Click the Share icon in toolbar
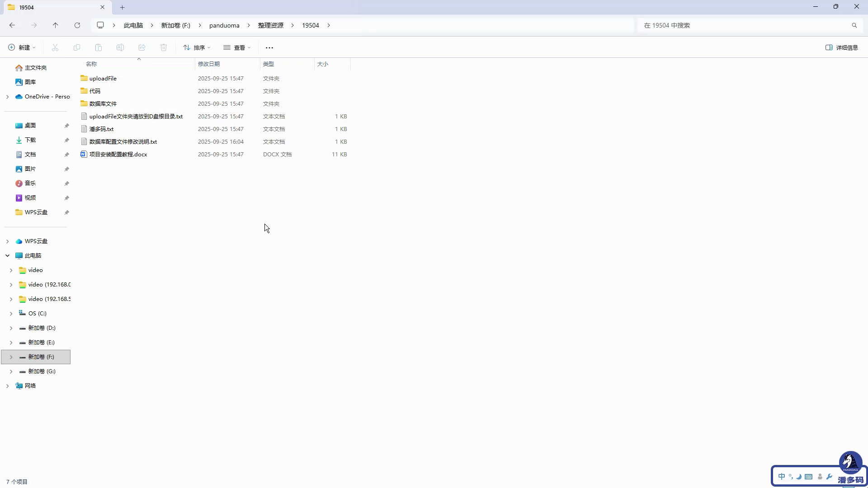Image resolution: width=868 pixels, height=488 pixels. point(142,47)
